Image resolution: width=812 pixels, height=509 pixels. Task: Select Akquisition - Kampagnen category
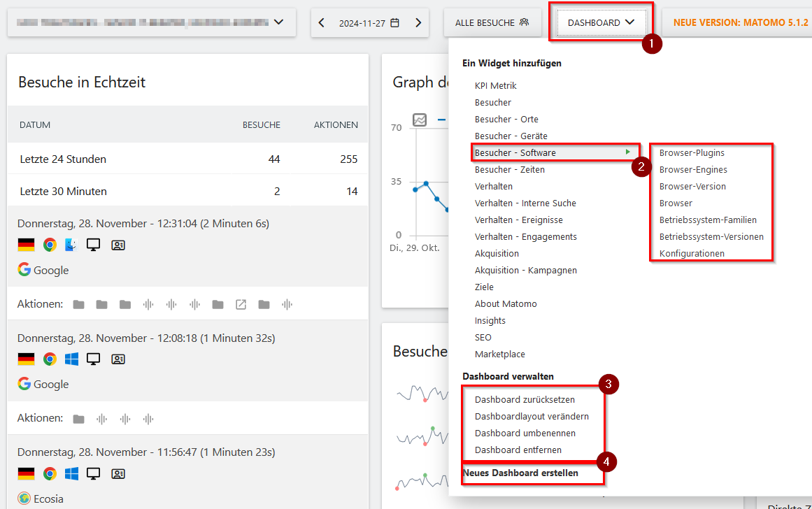coord(526,271)
